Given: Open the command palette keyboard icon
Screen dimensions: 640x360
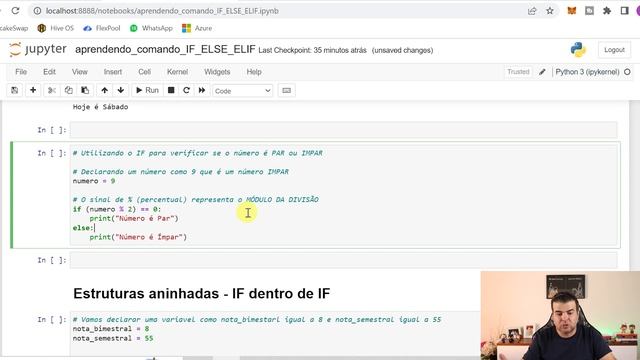Looking at the screenshot, I should 287,90.
